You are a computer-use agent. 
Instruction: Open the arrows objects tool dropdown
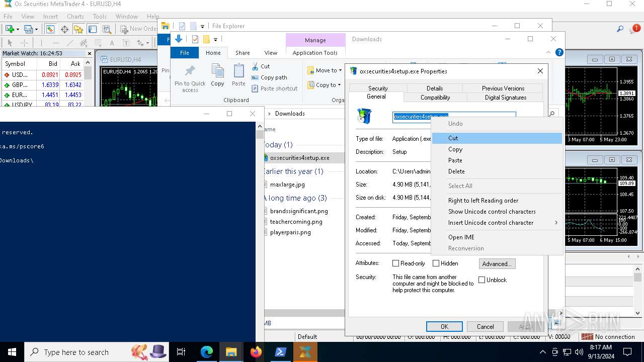(x=146, y=43)
